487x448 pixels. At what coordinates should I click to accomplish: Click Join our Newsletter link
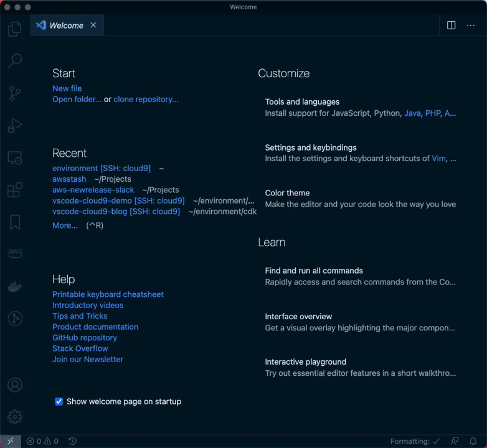tap(88, 359)
